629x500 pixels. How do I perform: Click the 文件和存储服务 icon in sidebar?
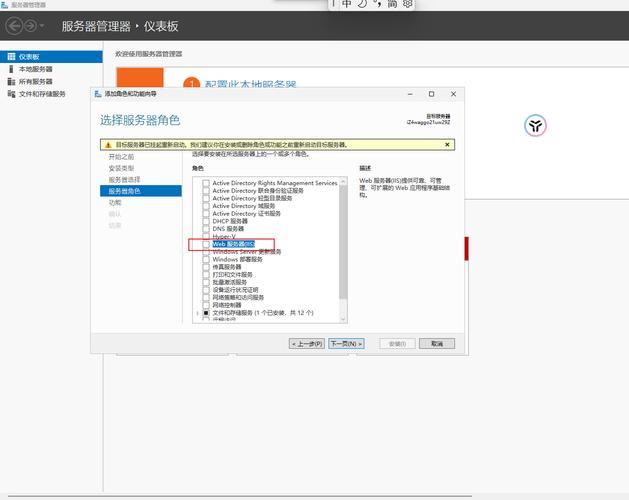11,94
